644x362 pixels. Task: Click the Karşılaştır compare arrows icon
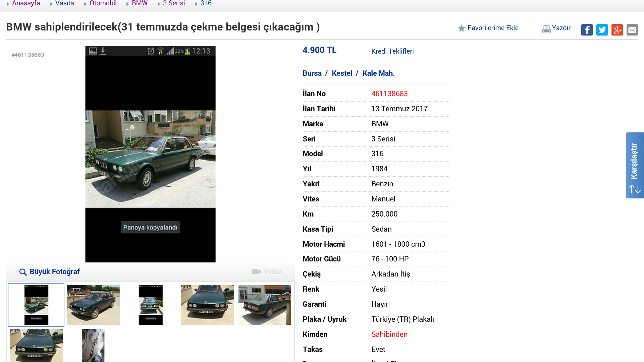635,189
